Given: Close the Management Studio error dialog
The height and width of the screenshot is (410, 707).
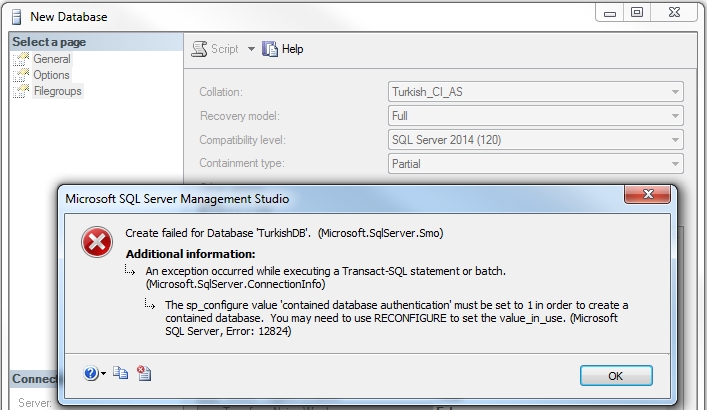Looking at the screenshot, I should coord(648,194).
